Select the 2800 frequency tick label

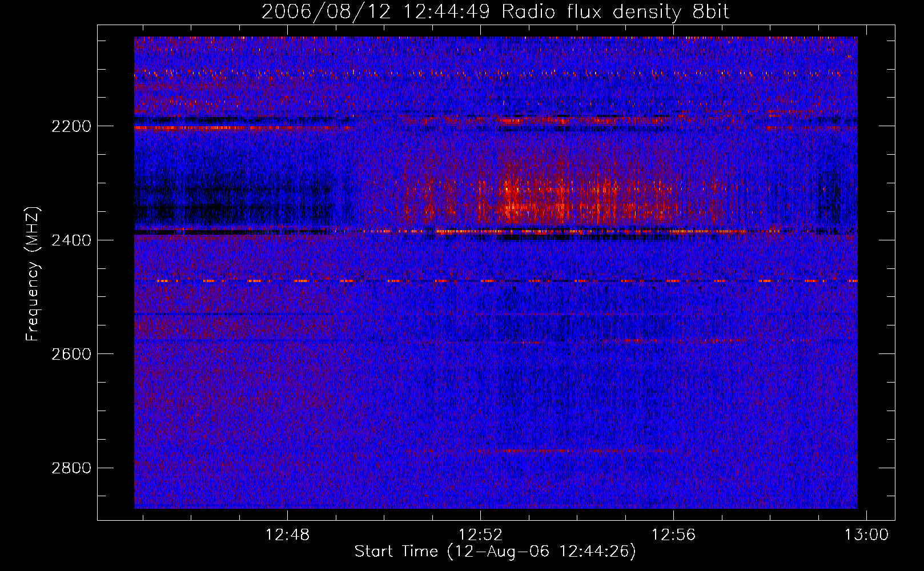click(x=71, y=468)
